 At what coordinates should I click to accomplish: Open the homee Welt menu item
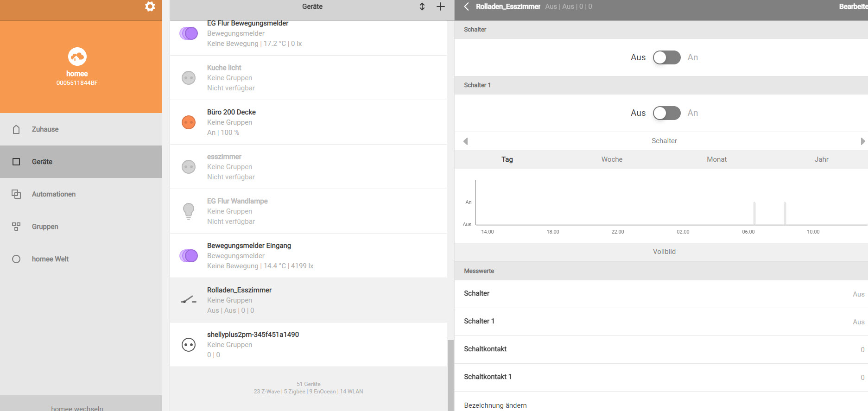[81, 259]
